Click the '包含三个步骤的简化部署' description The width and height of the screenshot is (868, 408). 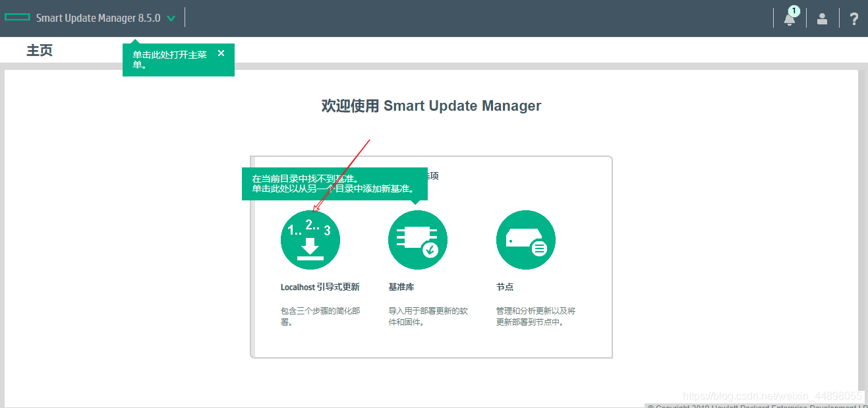coord(320,316)
